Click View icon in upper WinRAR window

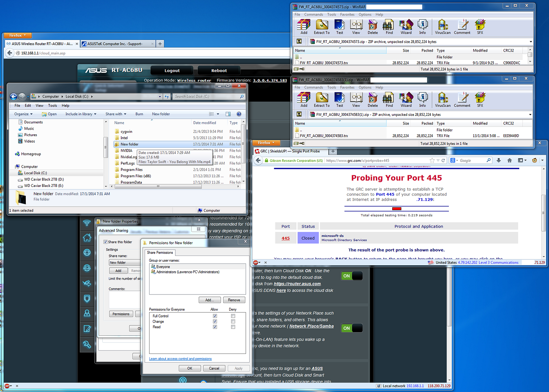[x=356, y=26]
